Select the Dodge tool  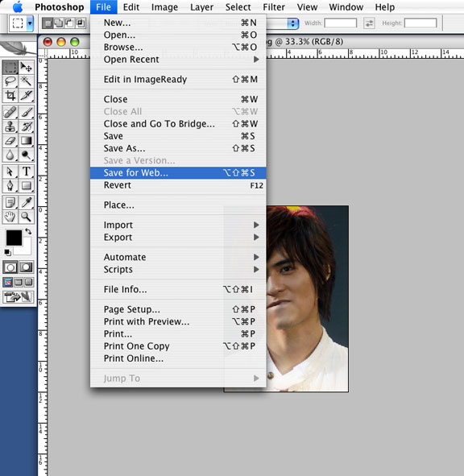27,155
